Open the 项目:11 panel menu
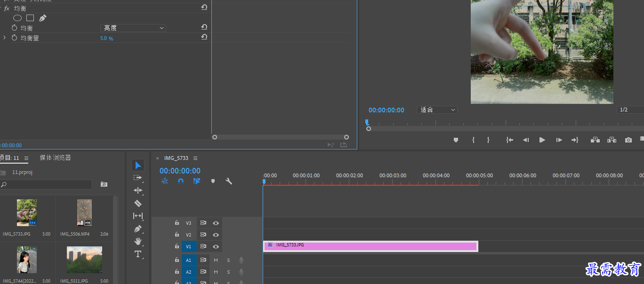 (x=26, y=158)
